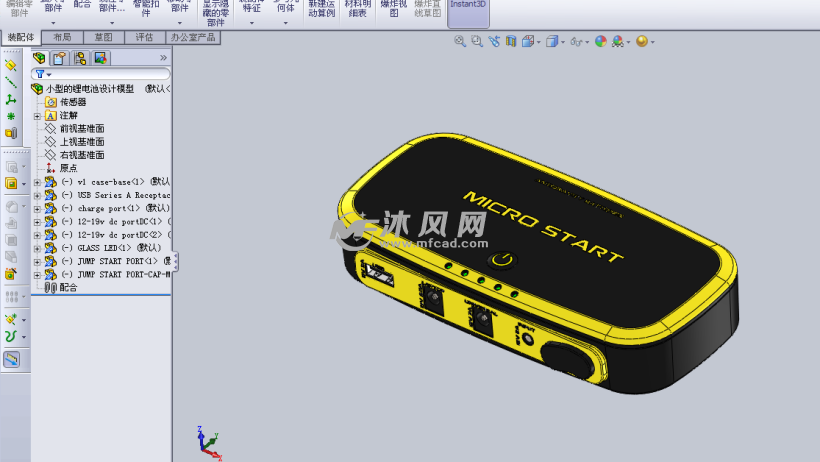Image resolution: width=820 pixels, height=462 pixels.
Task: Click Display Style cube icon
Action: (552, 41)
